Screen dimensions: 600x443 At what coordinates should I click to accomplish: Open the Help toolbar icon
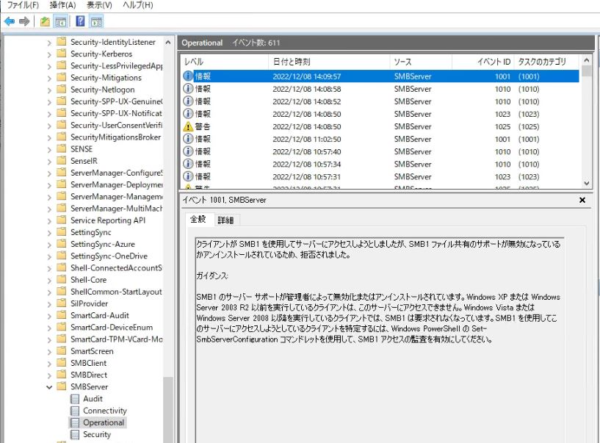[80, 21]
